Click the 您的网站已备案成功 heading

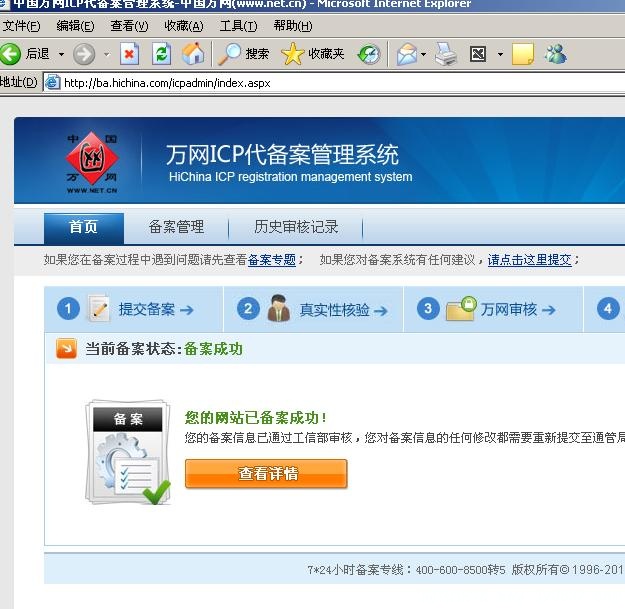pyautogui.click(x=256, y=418)
